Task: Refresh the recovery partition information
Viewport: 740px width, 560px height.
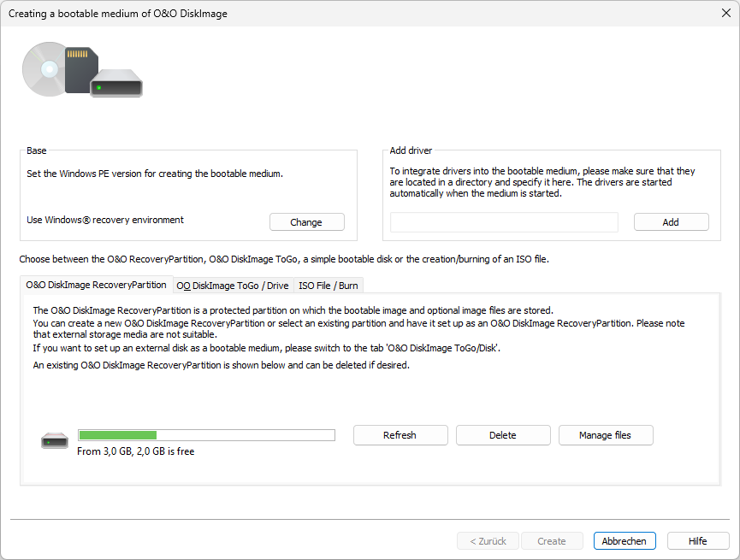Action: tap(400, 435)
